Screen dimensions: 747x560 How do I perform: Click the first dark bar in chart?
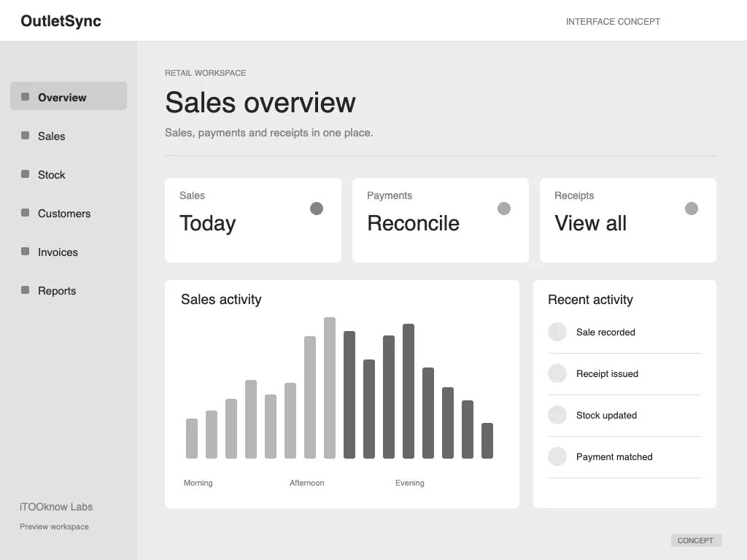pyautogui.click(x=349, y=394)
